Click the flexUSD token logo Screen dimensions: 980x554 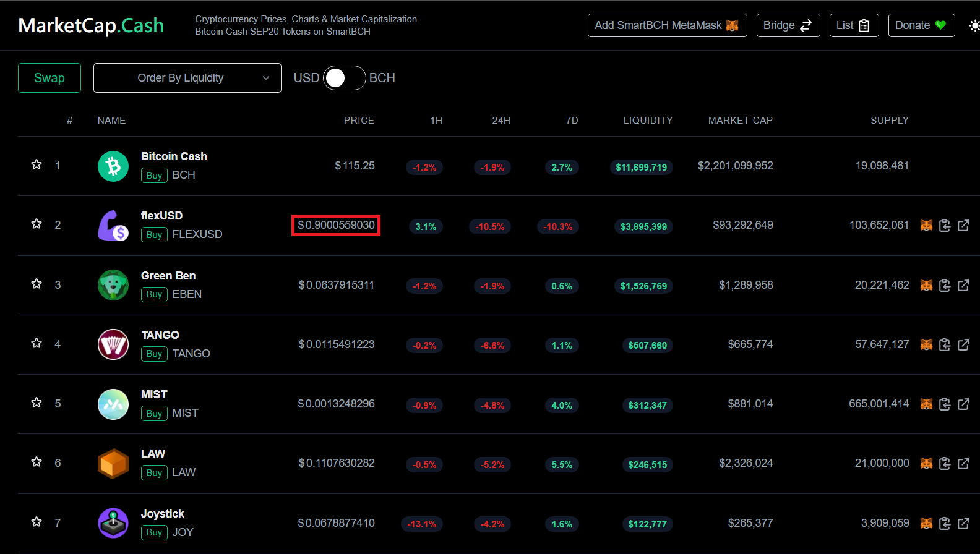click(x=113, y=226)
